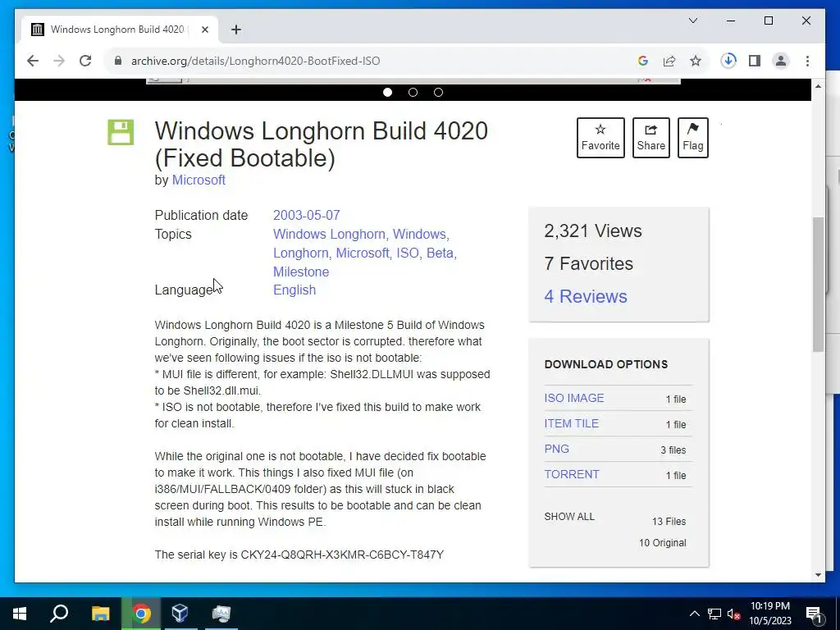Click SHOW ALL files link
This screenshot has width=840, height=630.
coord(569,517)
